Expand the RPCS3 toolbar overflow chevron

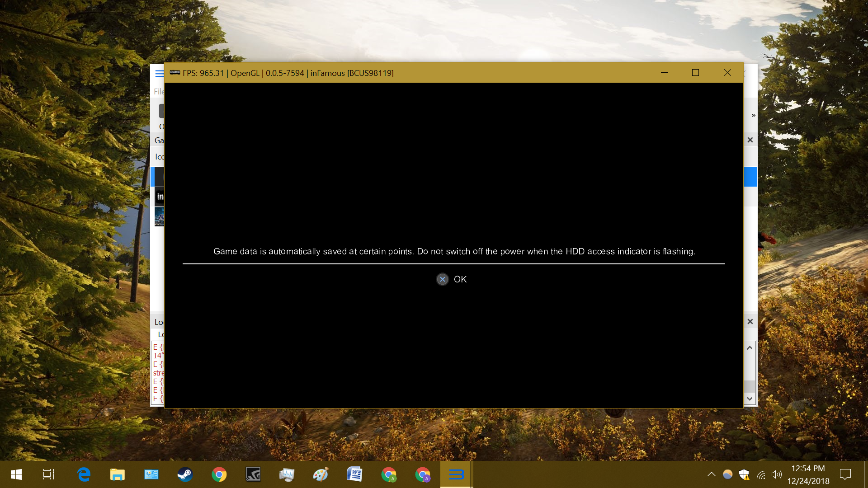[753, 116]
